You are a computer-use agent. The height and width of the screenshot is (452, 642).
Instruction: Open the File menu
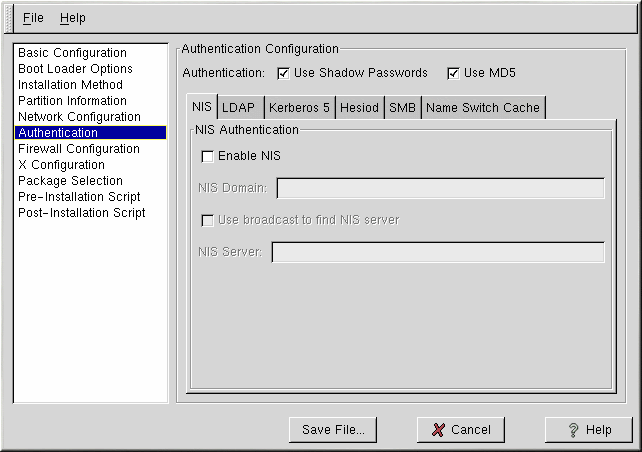33,18
